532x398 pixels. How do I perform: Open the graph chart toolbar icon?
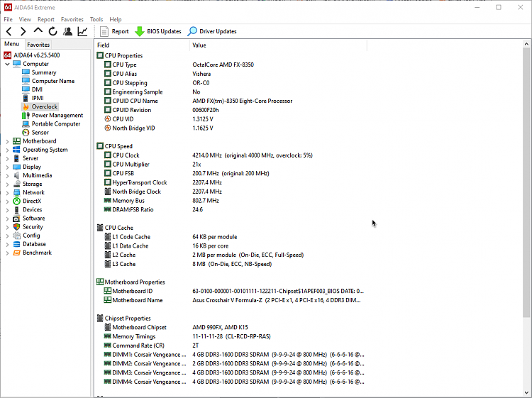tap(82, 31)
